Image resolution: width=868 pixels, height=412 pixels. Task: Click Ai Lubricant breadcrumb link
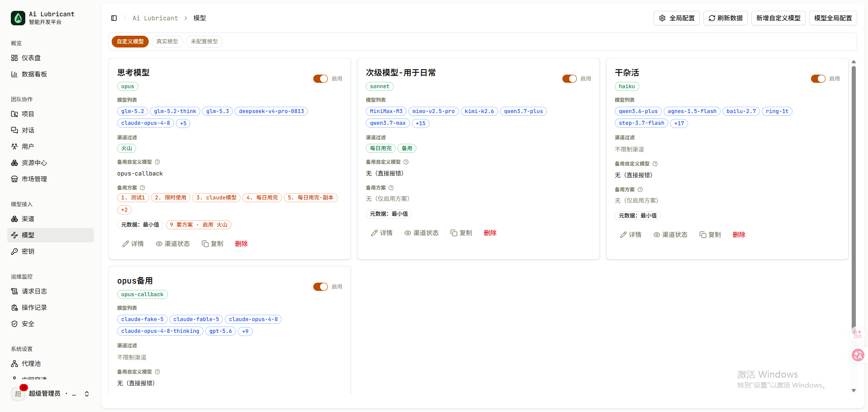pyautogui.click(x=155, y=18)
